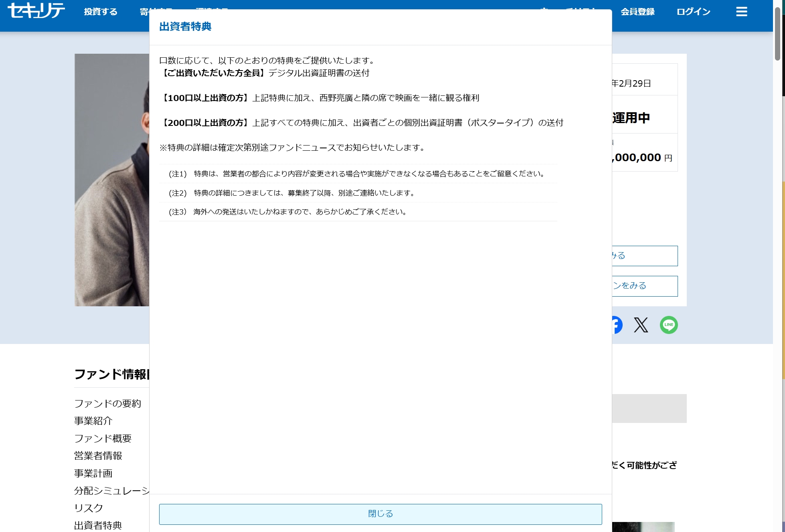
Task: Click リスク in the fund info list
Action: click(x=88, y=508)
